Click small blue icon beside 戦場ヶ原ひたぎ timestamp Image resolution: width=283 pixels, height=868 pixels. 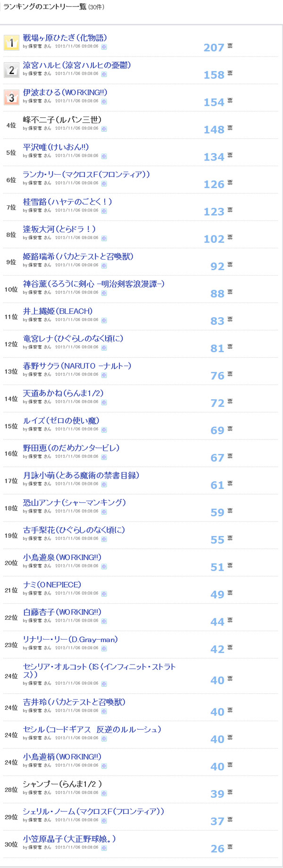pyautogui.click(x=104, y=47)
